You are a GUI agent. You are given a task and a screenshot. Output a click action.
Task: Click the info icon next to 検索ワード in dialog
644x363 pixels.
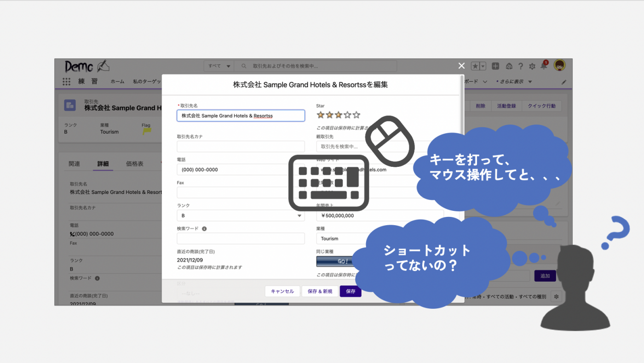coord(204,228)
